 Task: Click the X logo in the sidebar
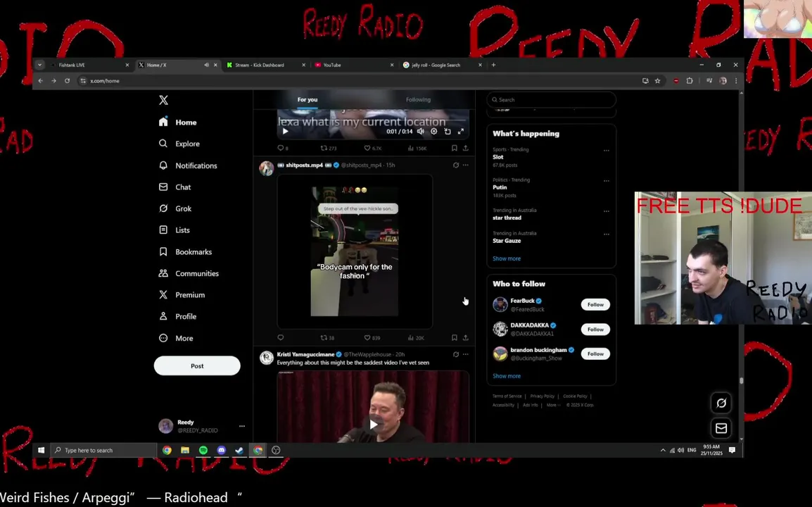(x=164, y=100)
